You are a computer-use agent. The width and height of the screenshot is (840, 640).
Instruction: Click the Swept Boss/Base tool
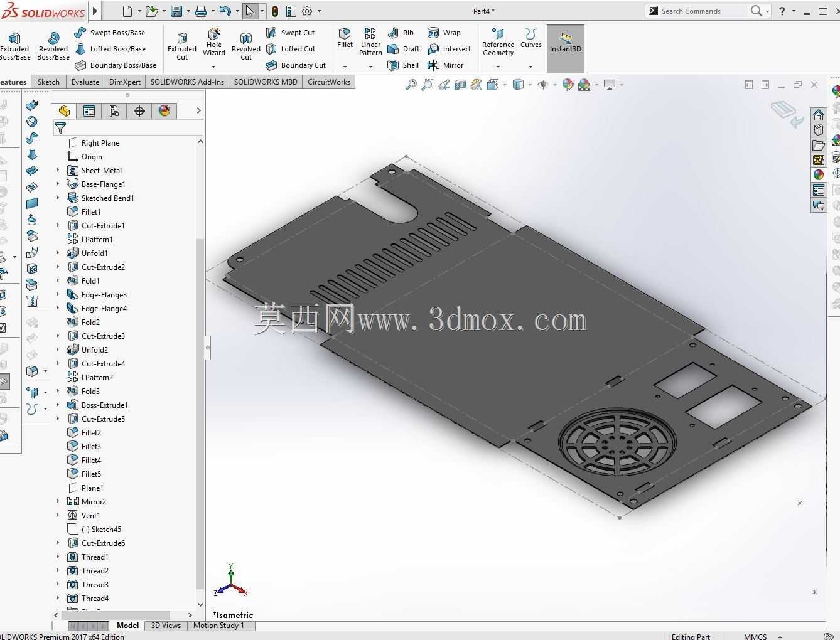(110, 33)
